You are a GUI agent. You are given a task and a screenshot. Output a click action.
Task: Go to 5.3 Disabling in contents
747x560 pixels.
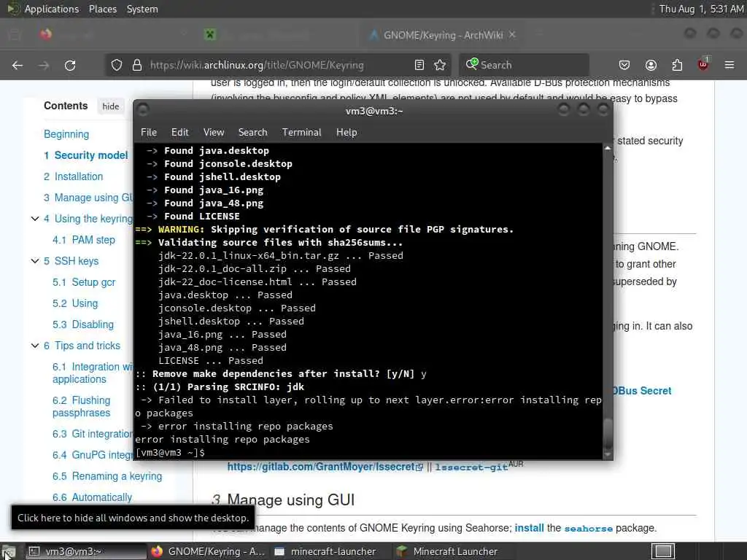click(x=83, y=324)
